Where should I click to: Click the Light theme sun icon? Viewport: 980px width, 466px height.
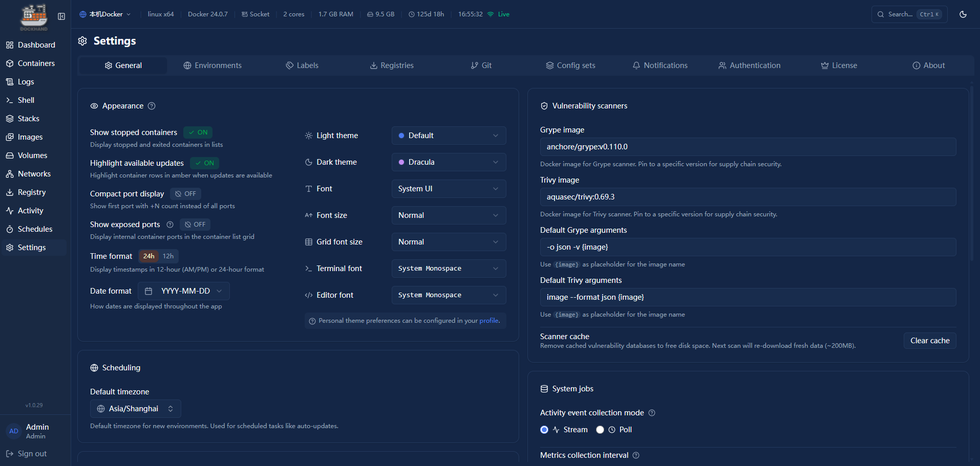pyautogui.click(x=309, y=136)
